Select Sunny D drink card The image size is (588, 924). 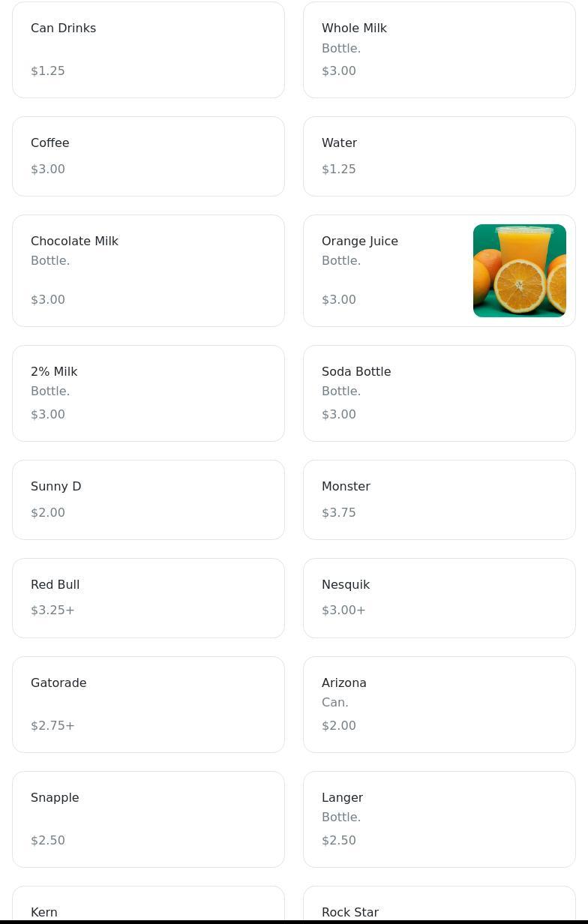tap(148, 499)
